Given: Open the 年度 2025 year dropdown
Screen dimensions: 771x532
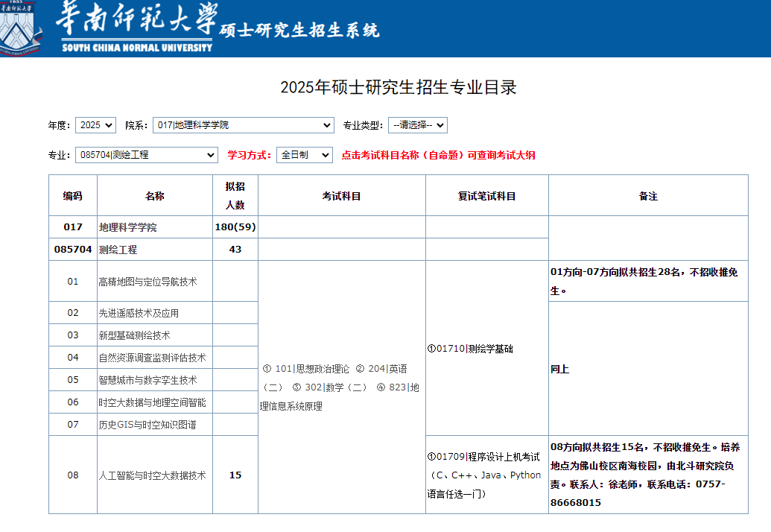Looking at the screenshot, I should pyautogui.click(x=95, y=125).
